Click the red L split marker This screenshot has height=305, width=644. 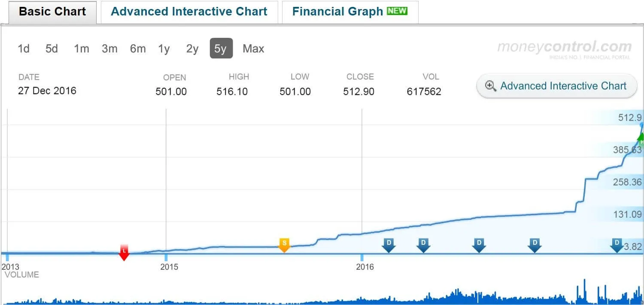pos(124,253)
